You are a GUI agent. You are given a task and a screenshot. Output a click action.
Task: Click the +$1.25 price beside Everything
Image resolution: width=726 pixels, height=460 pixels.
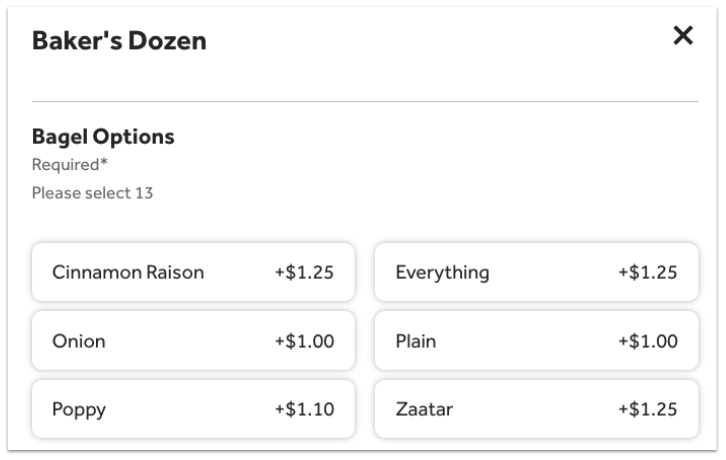coord(647,272)
